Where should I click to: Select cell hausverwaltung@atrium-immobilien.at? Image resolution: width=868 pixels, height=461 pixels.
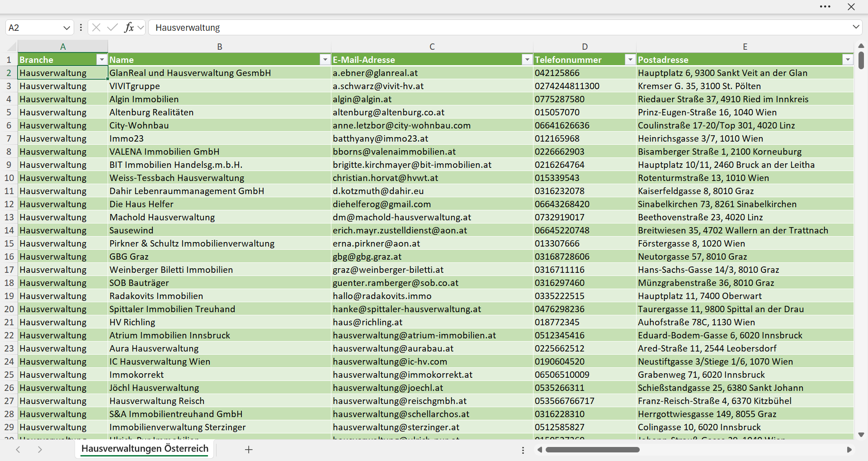(x=432, y=335)
